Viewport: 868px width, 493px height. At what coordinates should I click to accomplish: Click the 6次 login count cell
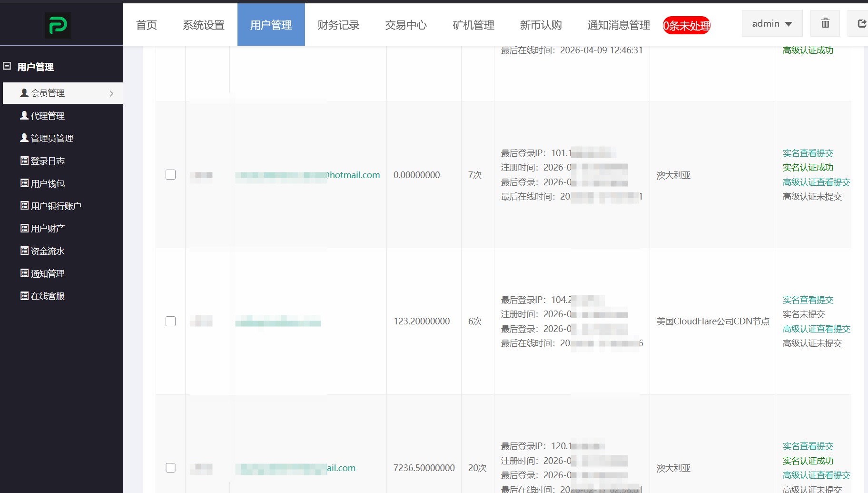[x=475, y=321]
